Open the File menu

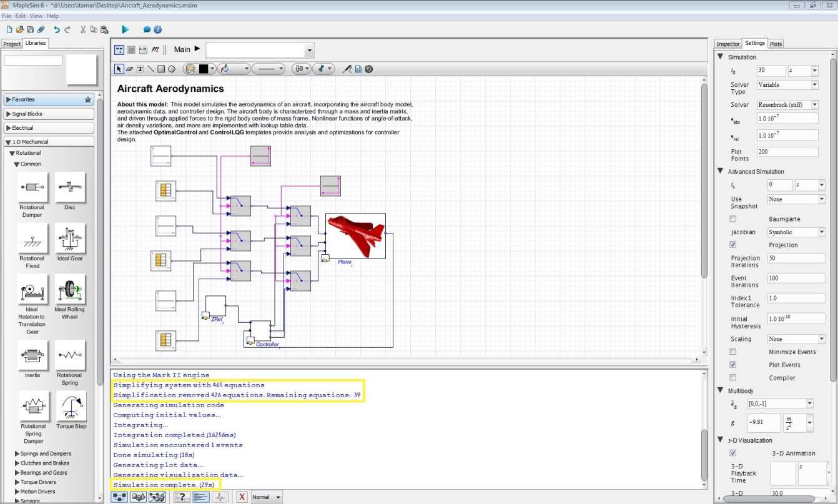(6, 16)
